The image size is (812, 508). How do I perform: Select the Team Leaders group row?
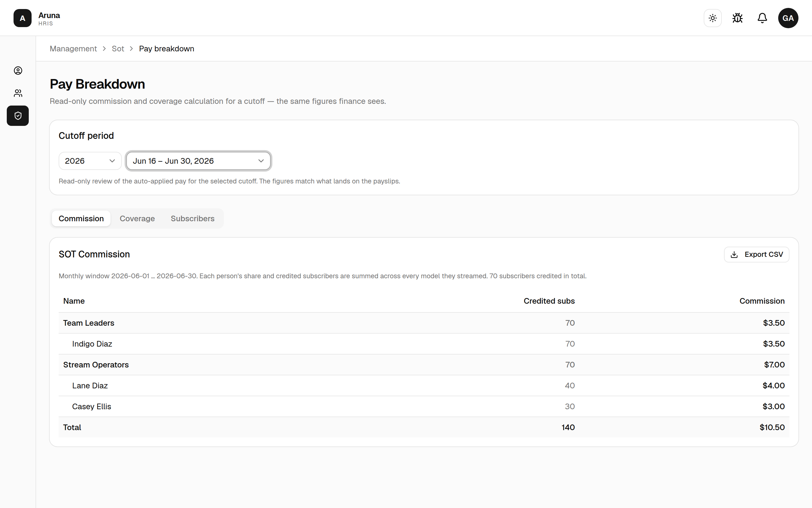click(x=424, y=323)
